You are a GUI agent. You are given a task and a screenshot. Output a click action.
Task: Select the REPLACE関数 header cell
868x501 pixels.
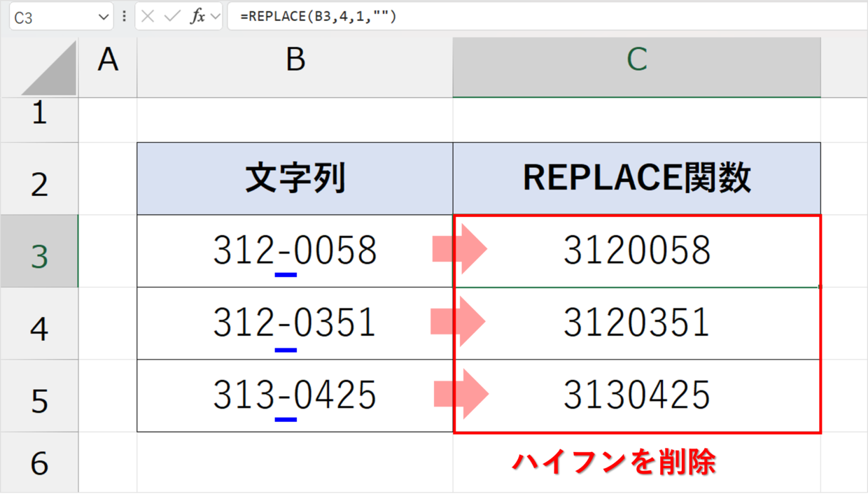pyautogui.click(x=636, y=179)
